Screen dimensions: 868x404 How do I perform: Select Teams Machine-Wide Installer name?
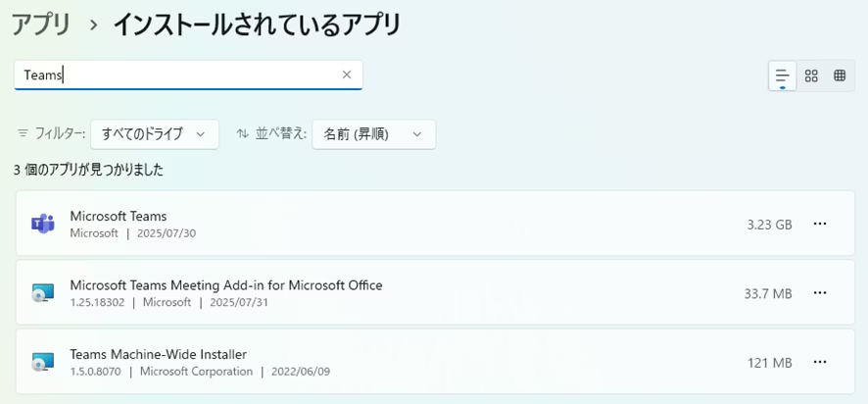tap(159, 354)
